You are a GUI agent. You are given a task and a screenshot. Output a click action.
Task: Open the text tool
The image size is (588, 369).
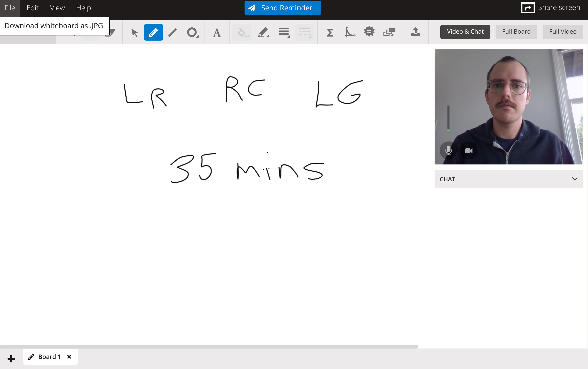[x=217, y=32]
